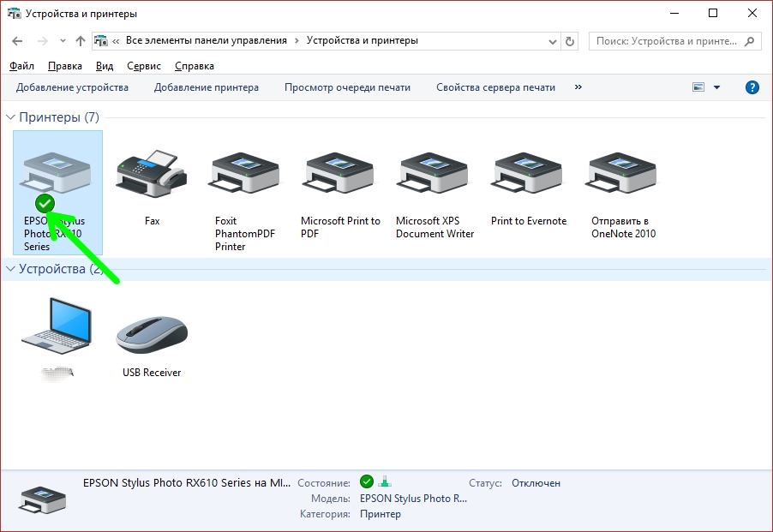Select Microsoft XPS Document Writer icon
This screenshot has height=532, width=773.
[x=434, y=172]
